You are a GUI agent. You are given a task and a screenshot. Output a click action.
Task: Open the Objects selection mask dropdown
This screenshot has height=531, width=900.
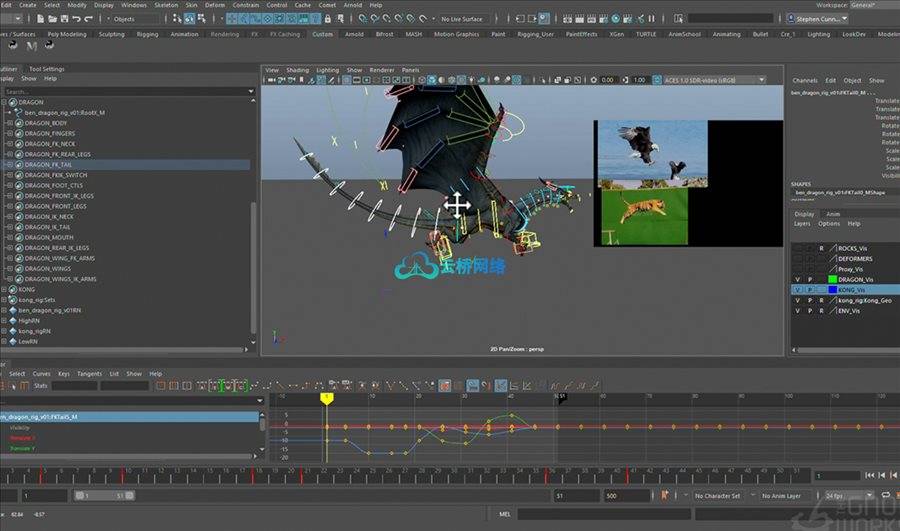pos(133,19)
